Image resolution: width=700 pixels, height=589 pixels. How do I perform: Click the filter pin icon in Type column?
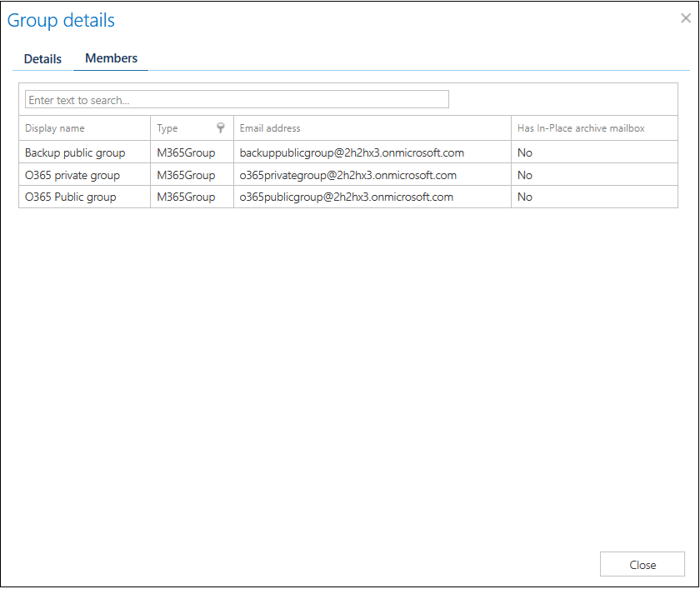(x=221, y=128)
